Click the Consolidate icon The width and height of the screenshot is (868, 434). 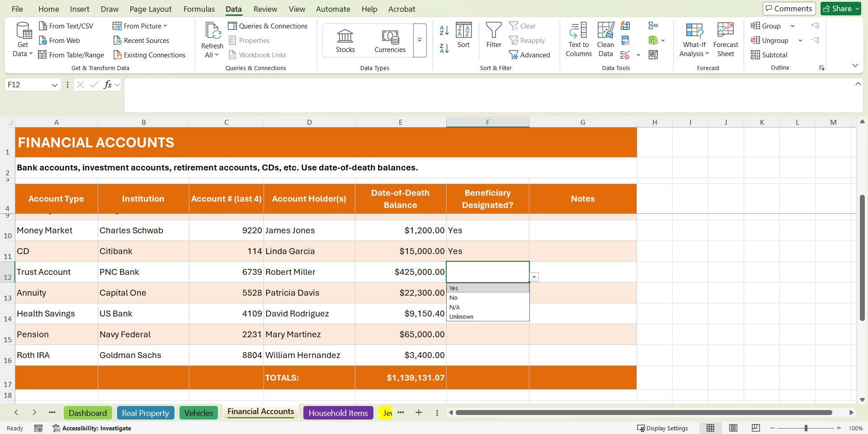(x=653, y=26)
